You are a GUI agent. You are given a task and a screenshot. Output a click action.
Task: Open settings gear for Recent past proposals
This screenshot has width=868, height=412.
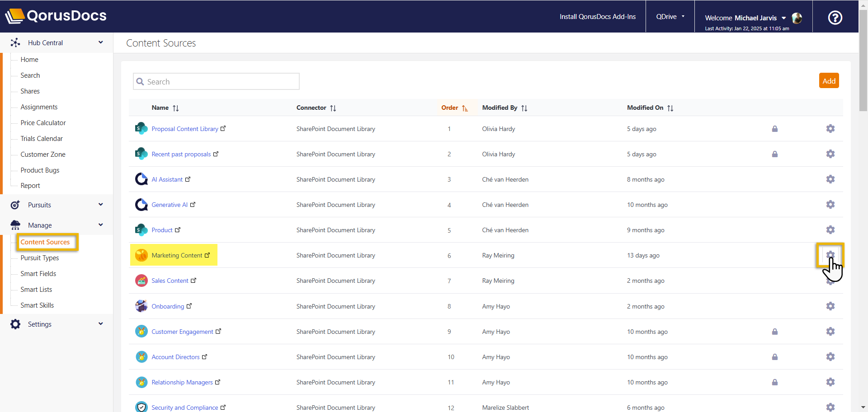(830, 154)
